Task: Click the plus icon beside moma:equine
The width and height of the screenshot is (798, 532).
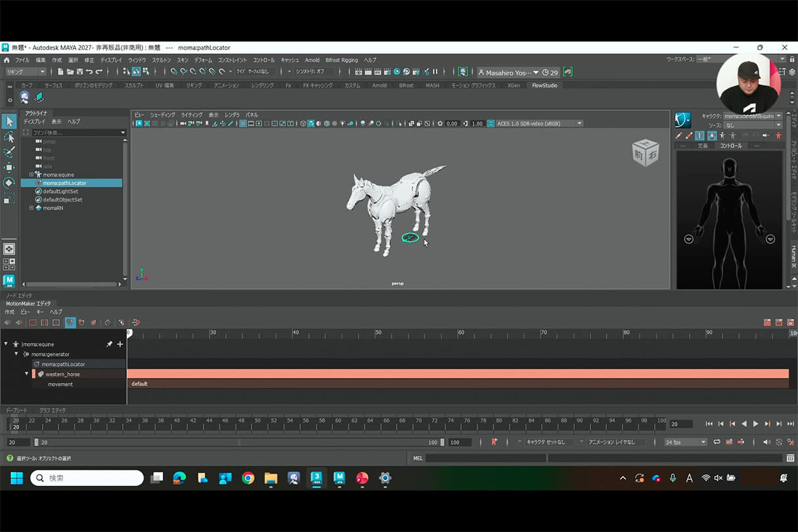Action: (120, 344)
